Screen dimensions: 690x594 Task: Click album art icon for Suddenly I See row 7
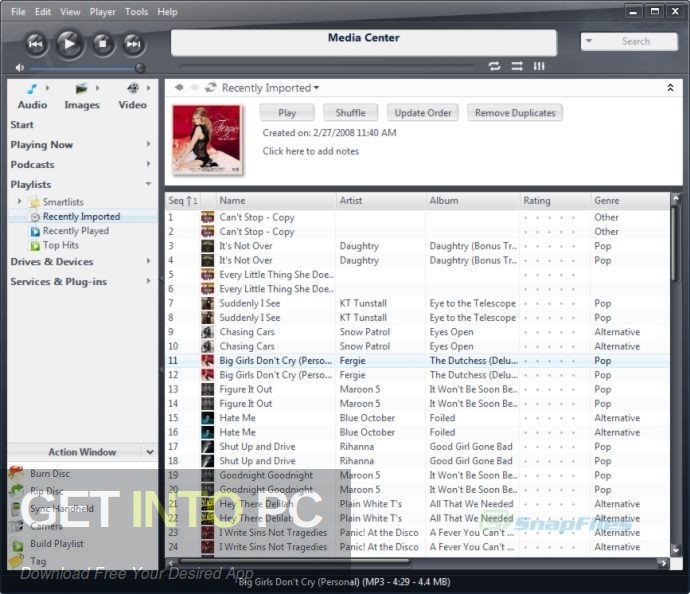click(x=207, y=304)
